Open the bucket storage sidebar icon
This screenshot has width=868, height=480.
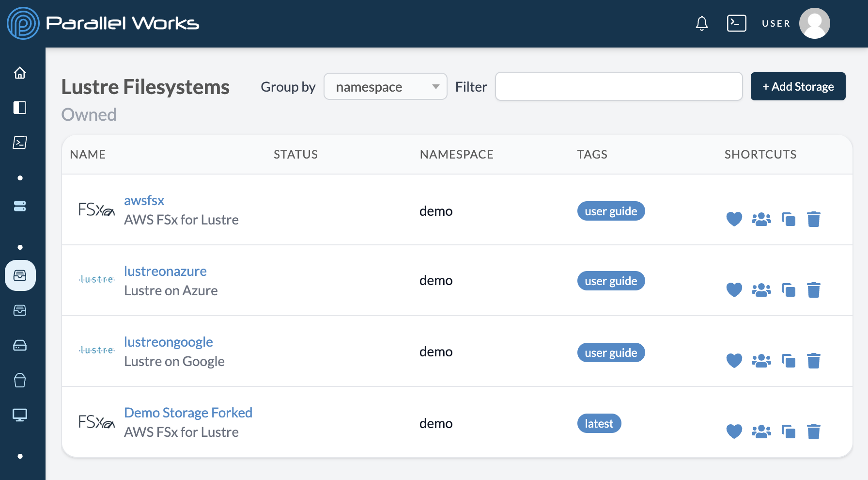pyautogui.click(x=20, y=380)
